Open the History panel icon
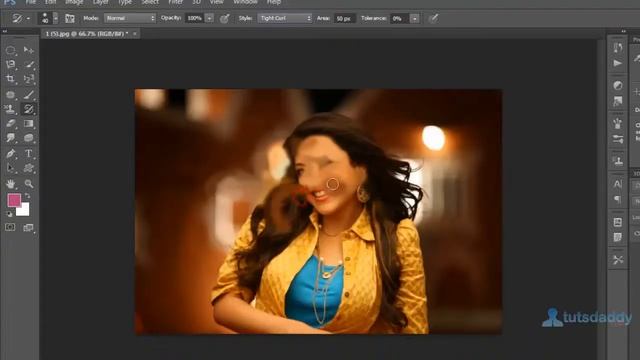Image resolution: width=640 pixels, height=360 pixels. [618, 48]
